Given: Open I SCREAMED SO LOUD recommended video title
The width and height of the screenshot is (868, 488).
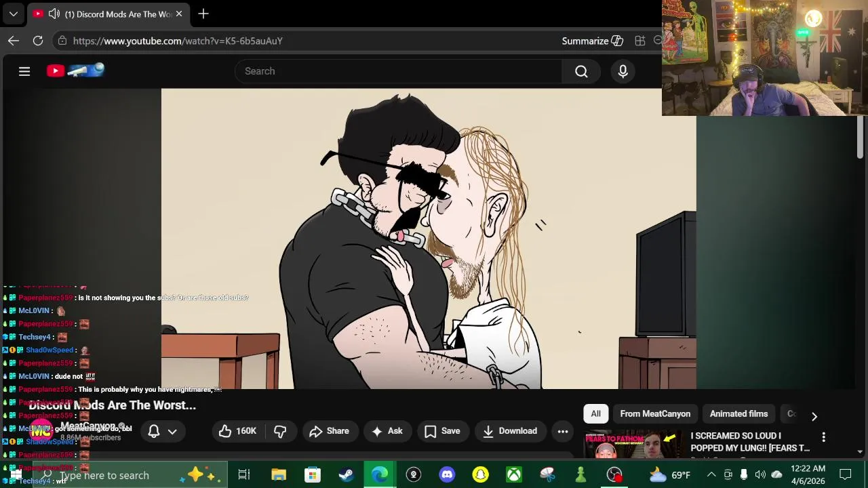Looking at the screenshot, I should pyautogui.click(x=750, y=442).
